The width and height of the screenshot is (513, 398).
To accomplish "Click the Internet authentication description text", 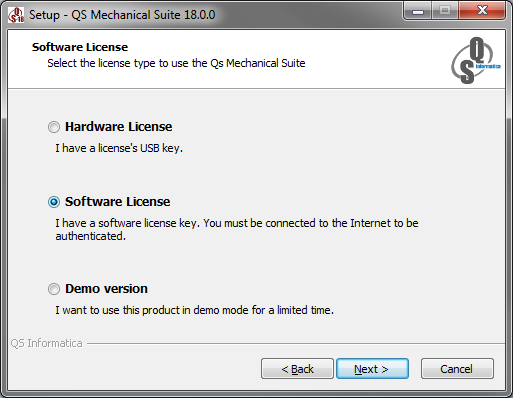I will tap(237, 229).
